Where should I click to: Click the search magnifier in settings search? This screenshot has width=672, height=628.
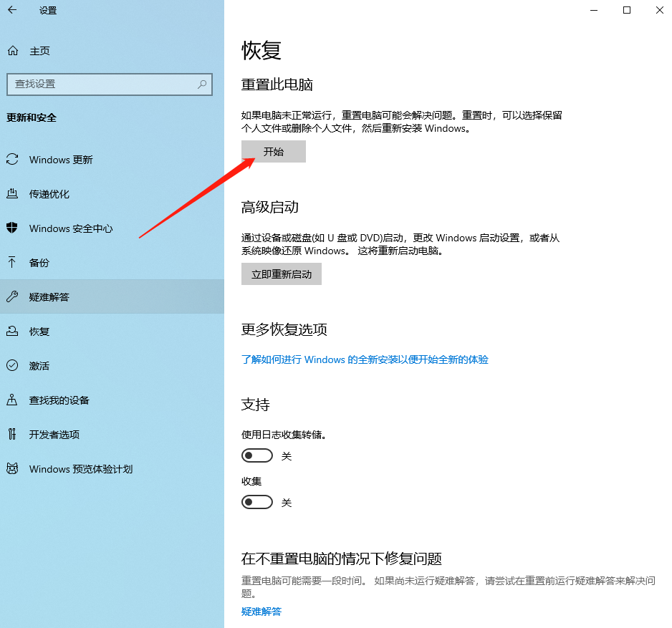point(203,84)
